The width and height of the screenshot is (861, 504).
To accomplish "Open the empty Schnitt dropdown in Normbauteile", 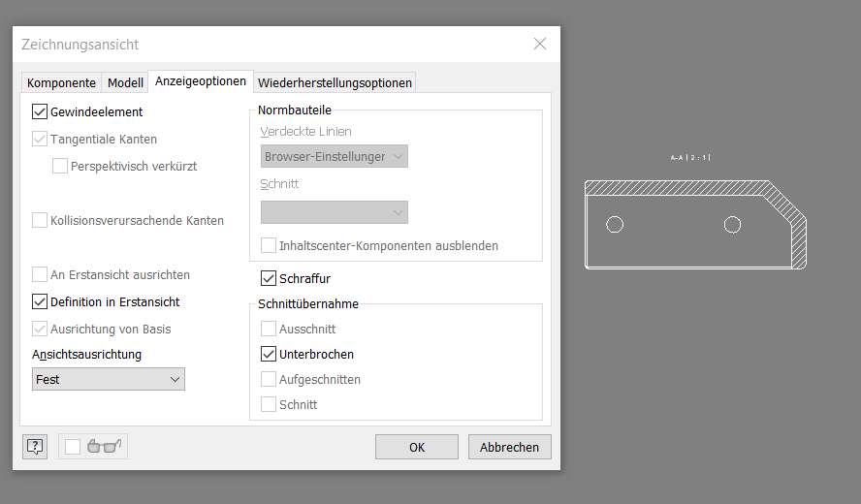I will click(x=335, y=212).
